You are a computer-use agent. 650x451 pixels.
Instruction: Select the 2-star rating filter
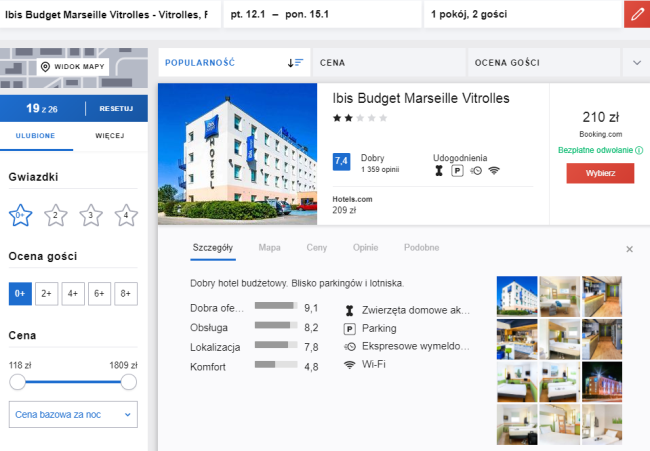click(56, 215)
